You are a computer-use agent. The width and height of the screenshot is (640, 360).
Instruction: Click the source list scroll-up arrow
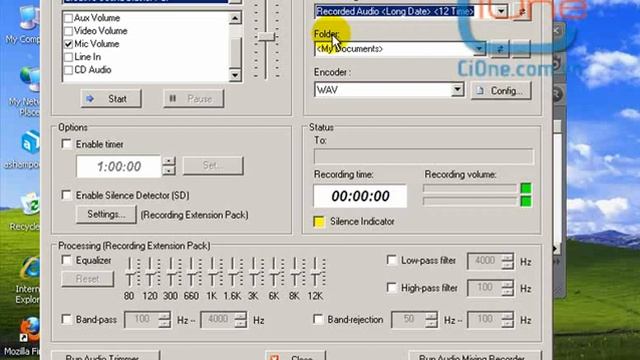click(x=235, y=18)
